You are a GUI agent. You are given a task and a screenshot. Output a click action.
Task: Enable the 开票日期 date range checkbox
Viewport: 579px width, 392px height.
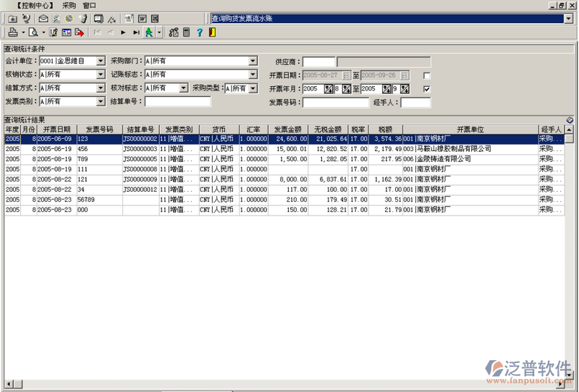427,75
